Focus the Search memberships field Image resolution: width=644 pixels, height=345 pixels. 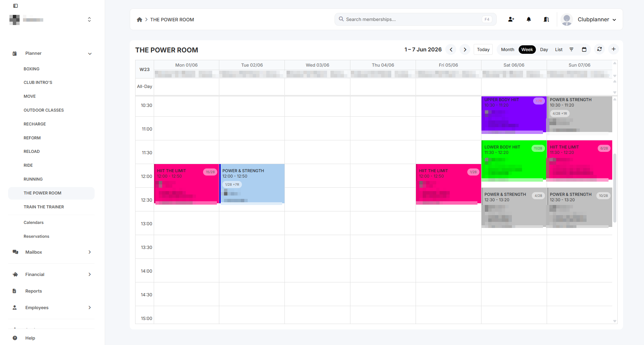click(416, 19)
